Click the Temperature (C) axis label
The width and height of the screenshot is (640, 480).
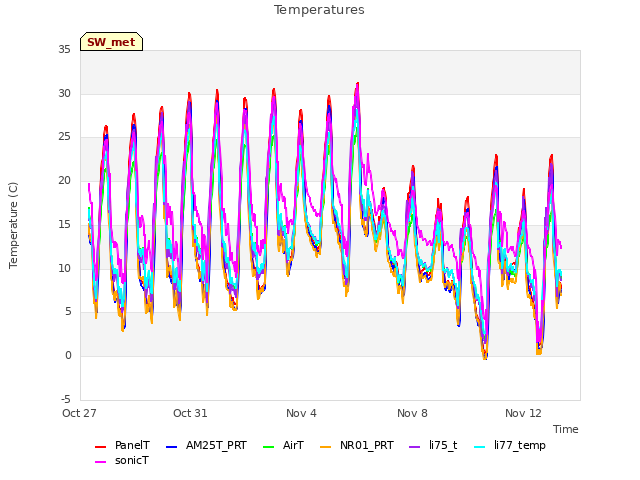click(x=13, y=225)
